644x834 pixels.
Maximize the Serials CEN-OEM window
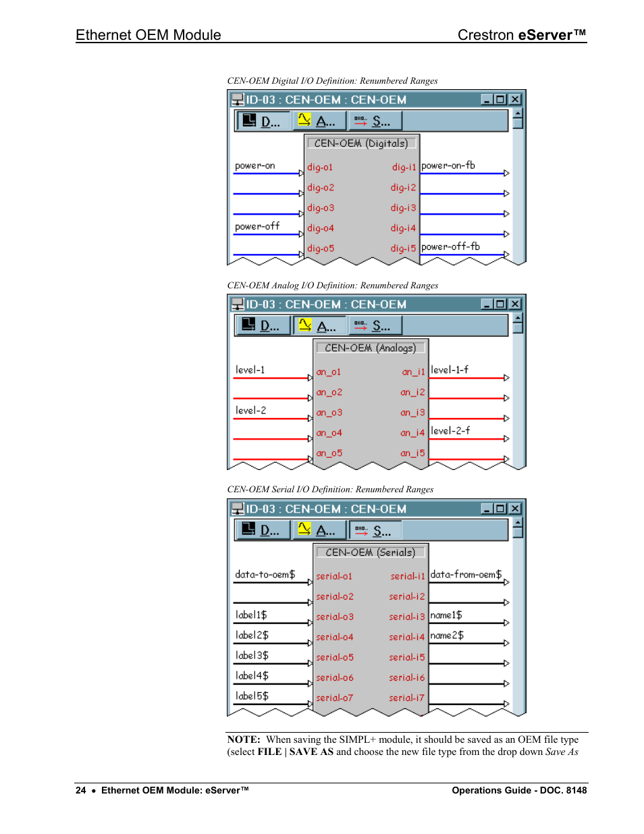[x=500, y=509]
